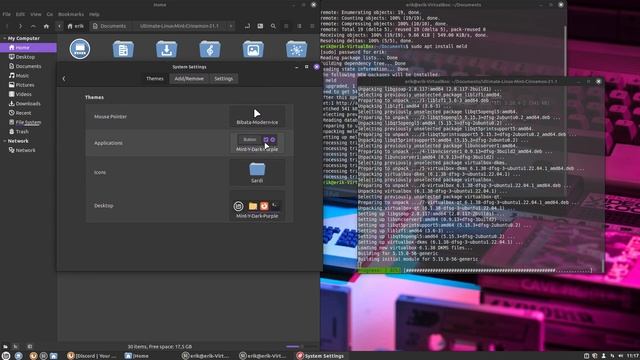This screenshot has height=360, width=640.
Task: Open the View menu in file manager
Action: [x=36, y=14]
